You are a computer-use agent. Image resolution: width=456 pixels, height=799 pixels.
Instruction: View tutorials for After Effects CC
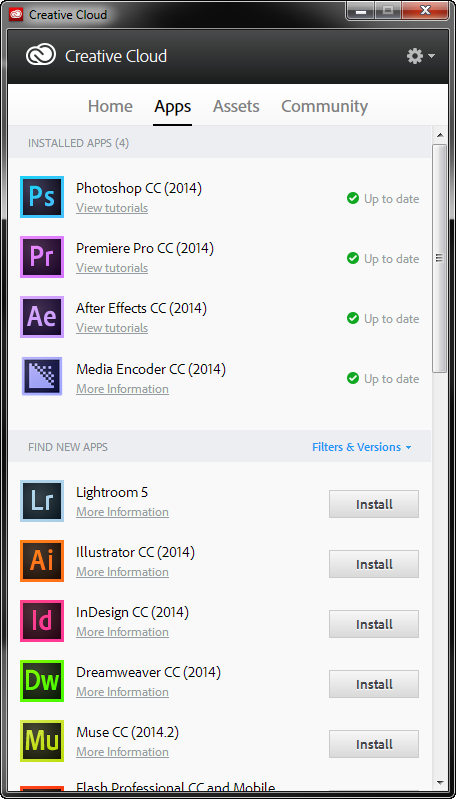[112, 328]
